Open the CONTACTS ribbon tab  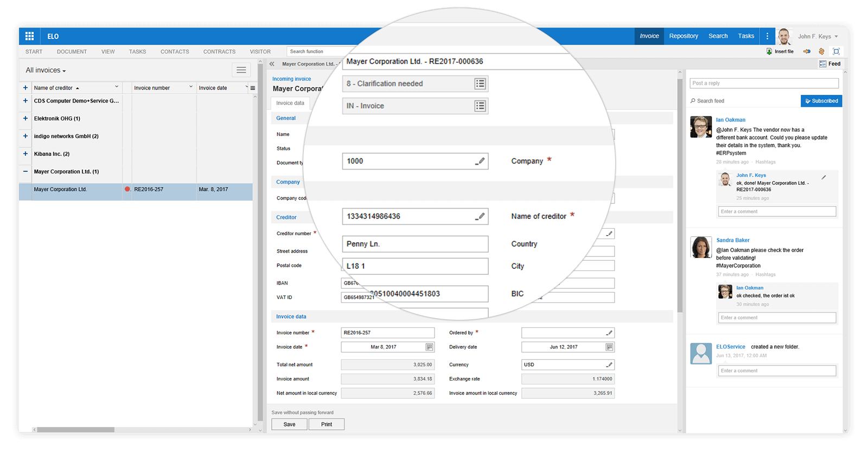coord(175,51)
